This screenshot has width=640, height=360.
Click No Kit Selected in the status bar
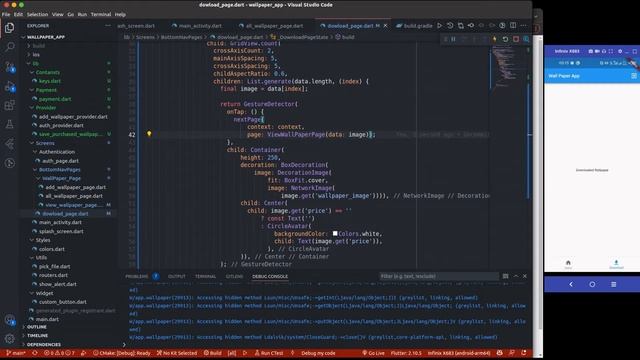[177, 353]
